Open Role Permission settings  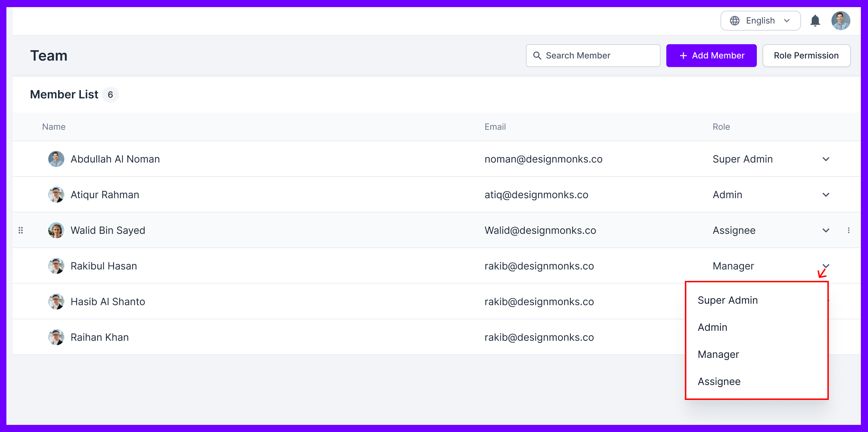[806, 56]
